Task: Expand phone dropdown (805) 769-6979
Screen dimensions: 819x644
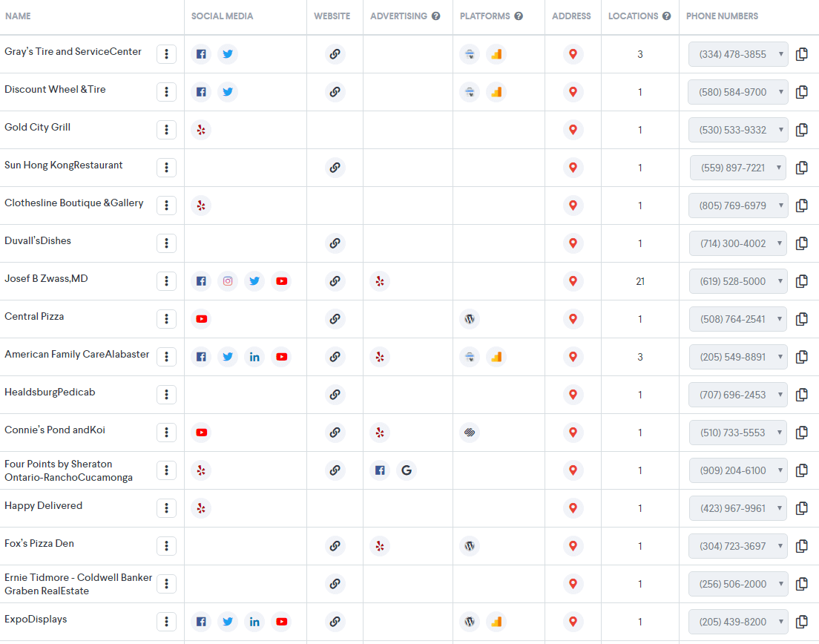Action: pos(737,206)
